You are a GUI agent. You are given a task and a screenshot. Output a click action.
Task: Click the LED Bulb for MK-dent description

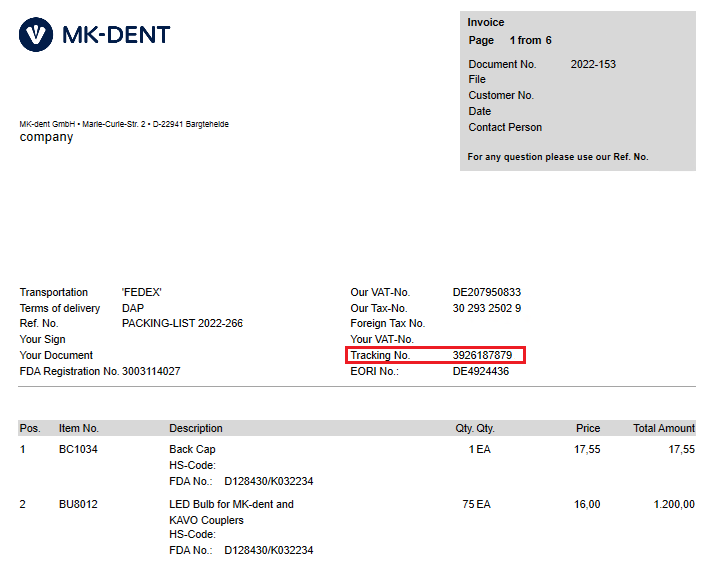click(231, 504)
